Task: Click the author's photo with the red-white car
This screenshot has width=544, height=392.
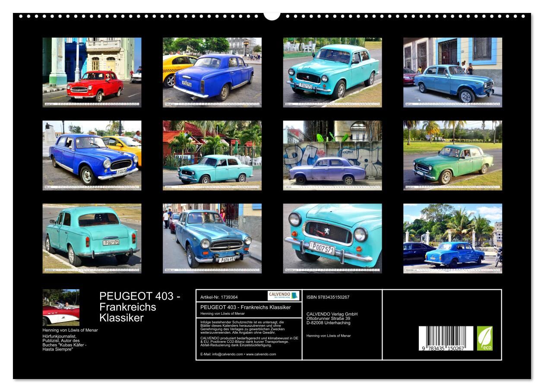Action: coord(61,307)
